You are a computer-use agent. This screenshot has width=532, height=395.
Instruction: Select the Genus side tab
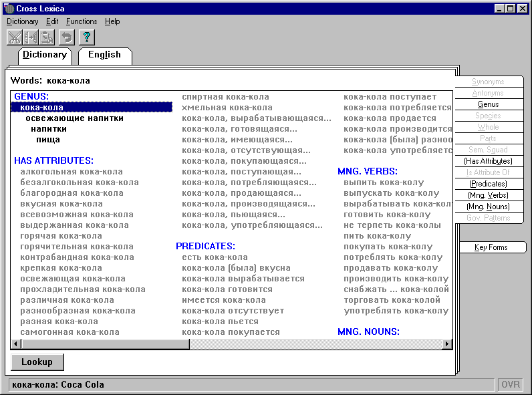coord(489,104)
